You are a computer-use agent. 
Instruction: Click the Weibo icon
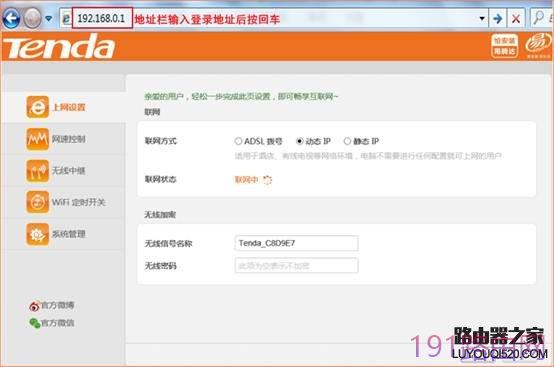tap(34, 306)
